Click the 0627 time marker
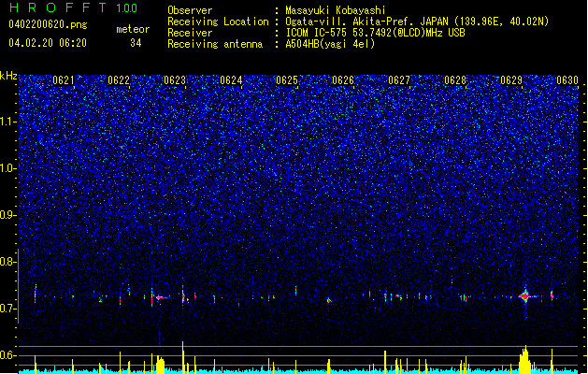 (x=399, y=80)
